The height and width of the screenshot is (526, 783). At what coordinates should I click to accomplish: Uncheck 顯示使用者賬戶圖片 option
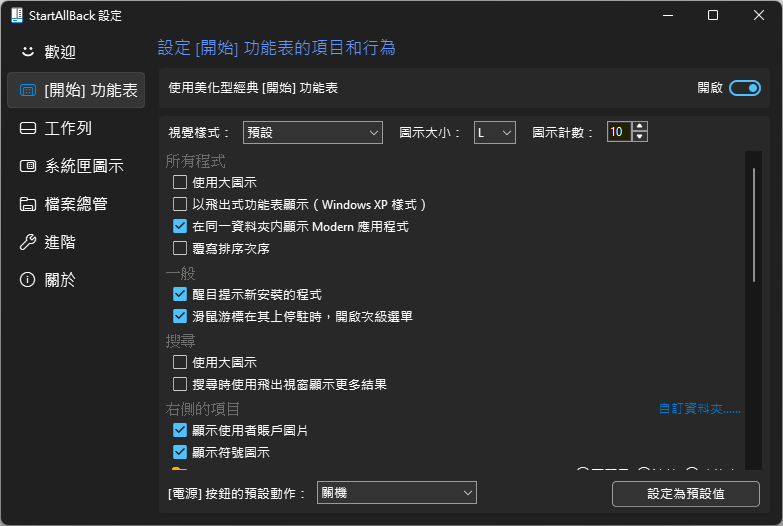(x=180, y=430)
